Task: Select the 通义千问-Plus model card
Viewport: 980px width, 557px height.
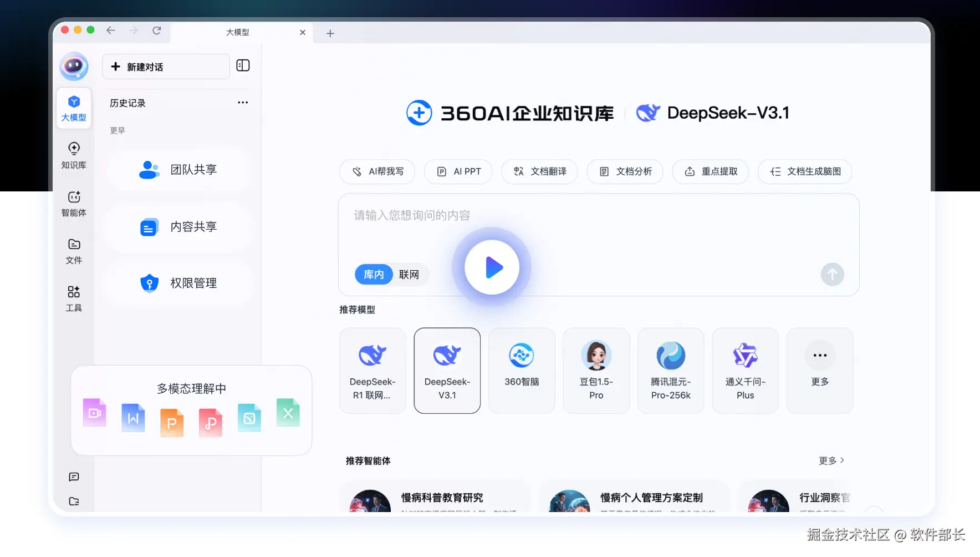Action: point(746,371)
